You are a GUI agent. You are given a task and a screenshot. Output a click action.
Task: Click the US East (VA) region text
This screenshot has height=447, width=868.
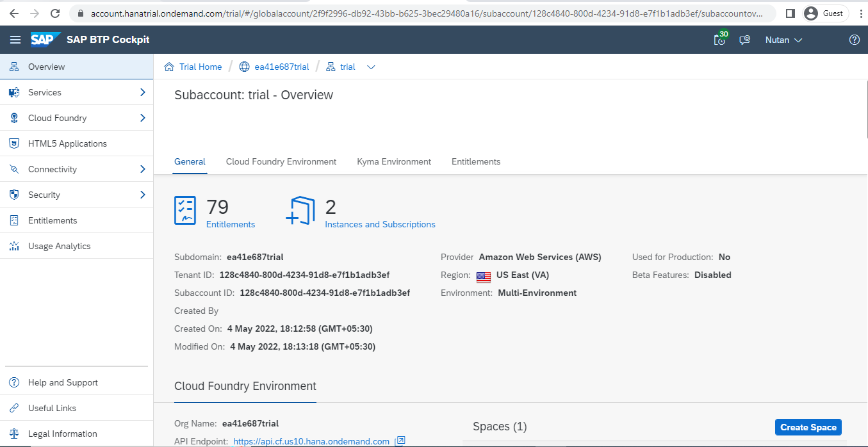click(x=523, y=275)
